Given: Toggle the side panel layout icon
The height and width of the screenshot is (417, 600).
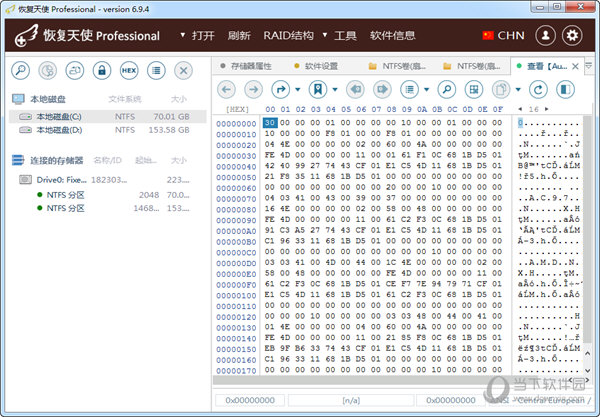Looking at the screenshot, I should pyautogui.click(x=565, y=90).
